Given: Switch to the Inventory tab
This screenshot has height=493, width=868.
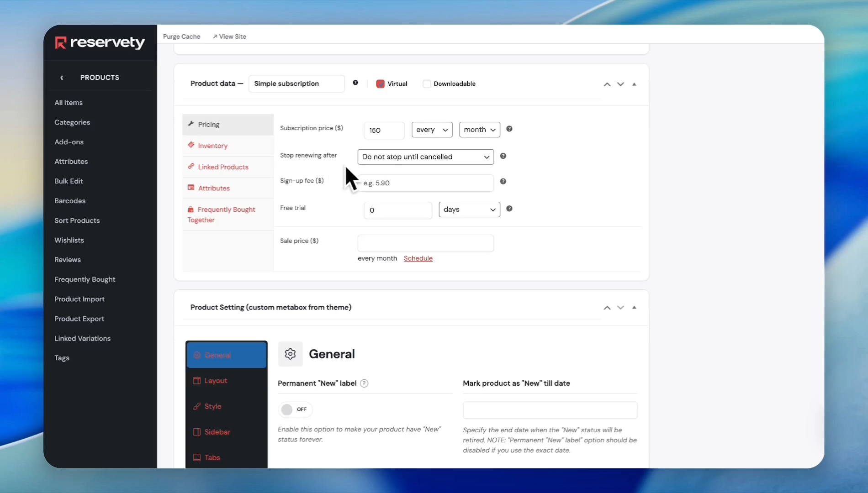Looking at the screenshot, I should click(212, 146).
